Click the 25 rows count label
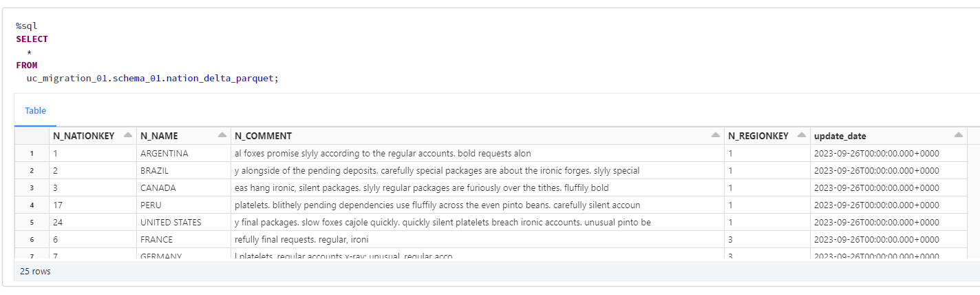This screenshot has width=980, height=295. coord(35,272)
